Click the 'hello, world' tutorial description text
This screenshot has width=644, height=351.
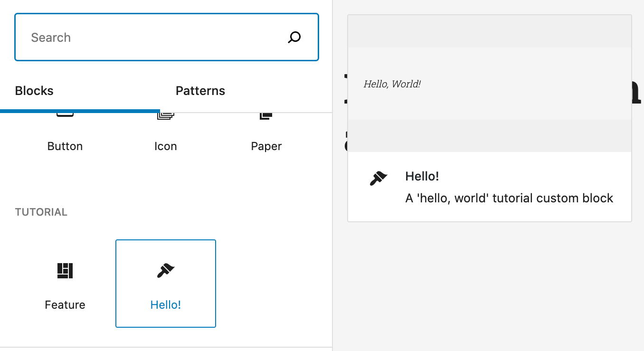pos(509,198)
